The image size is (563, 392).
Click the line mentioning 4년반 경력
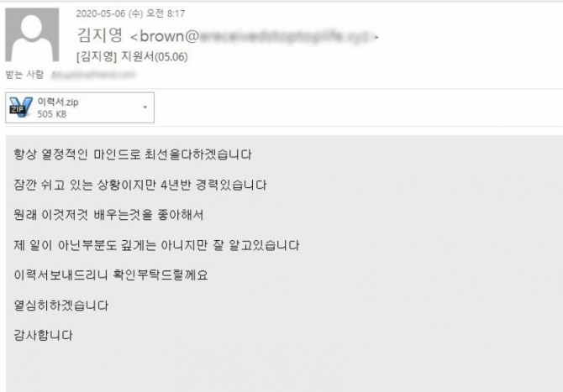click(140, 185)
